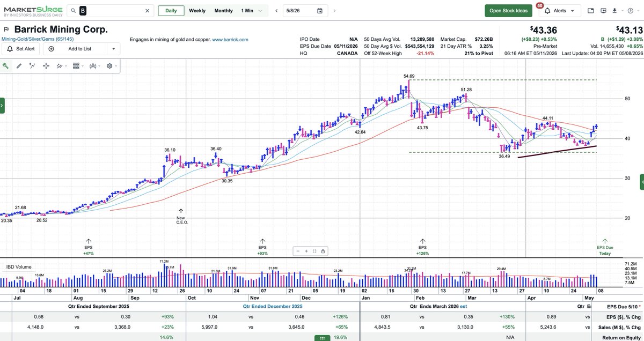Expand the Add to List dropdown arrow
644x341 pixels.
click(113, 49)
